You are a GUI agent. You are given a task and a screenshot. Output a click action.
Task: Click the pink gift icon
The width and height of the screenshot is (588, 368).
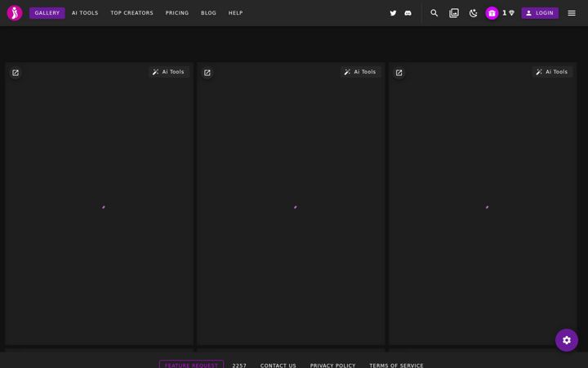coord(492,13)
